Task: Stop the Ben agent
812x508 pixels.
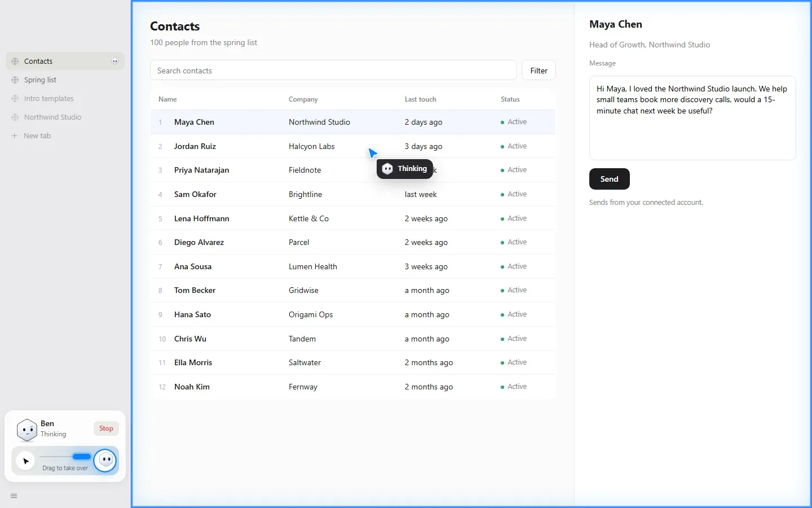Action: click(x=106, y=428)
